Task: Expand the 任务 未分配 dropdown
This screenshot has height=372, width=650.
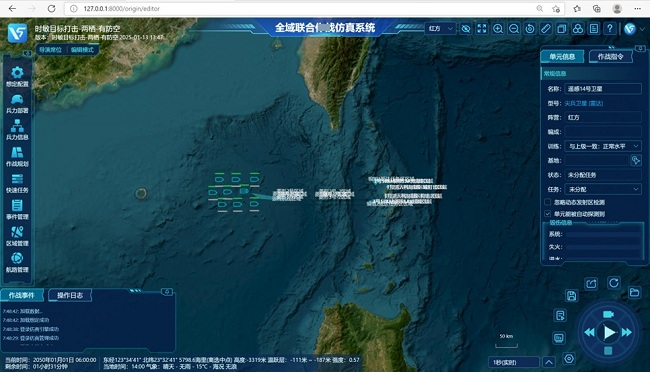Action: pos(603,189)
